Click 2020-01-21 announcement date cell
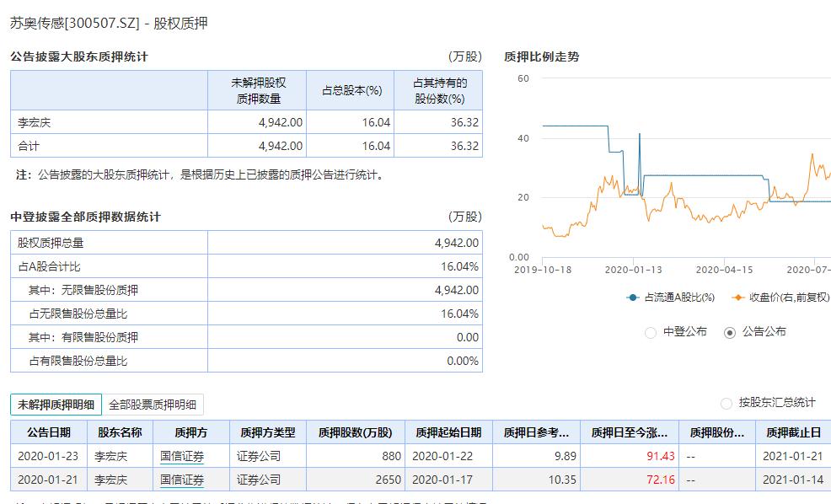831x504 pixels. coord(48,480)
